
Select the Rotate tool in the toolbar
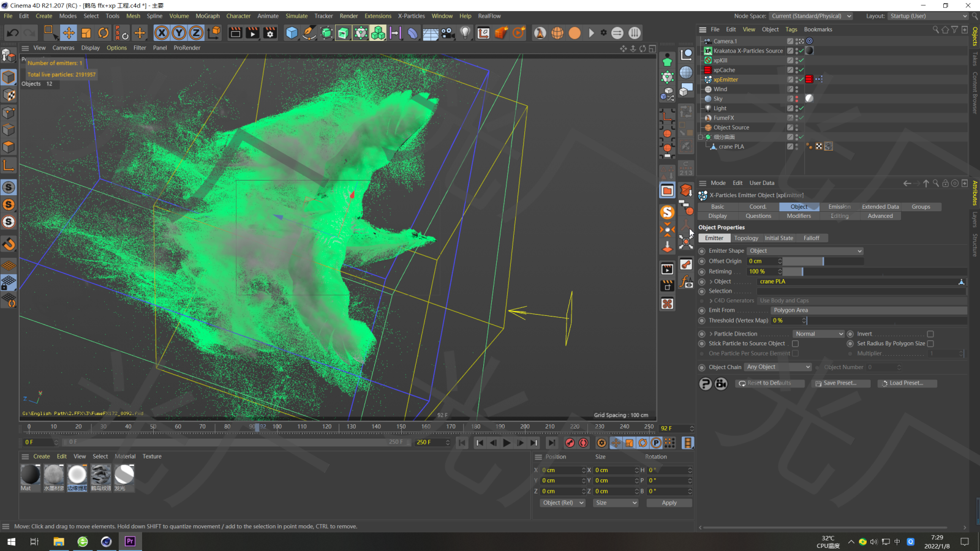point(104,33)
